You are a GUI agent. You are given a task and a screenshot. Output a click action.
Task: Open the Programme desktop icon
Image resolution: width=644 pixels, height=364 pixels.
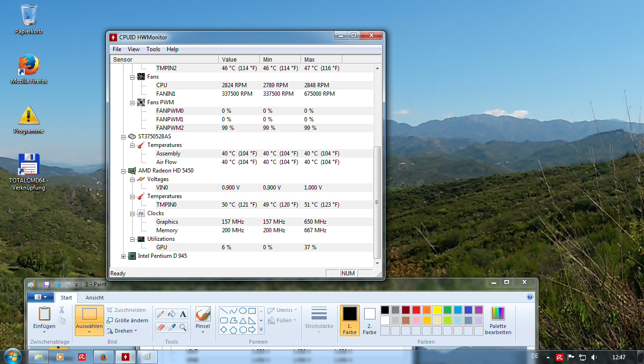click(x=28, y=120)
